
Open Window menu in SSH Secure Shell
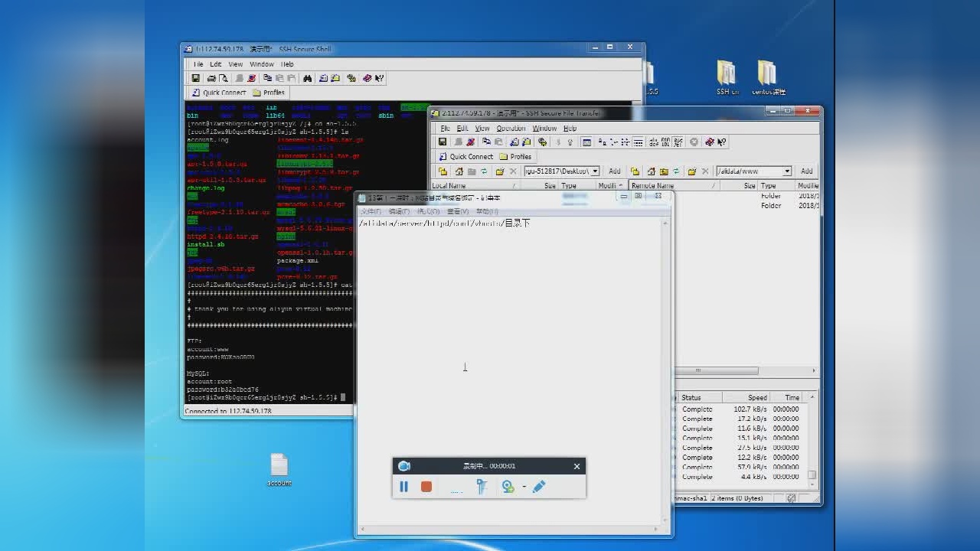point(261,64)
